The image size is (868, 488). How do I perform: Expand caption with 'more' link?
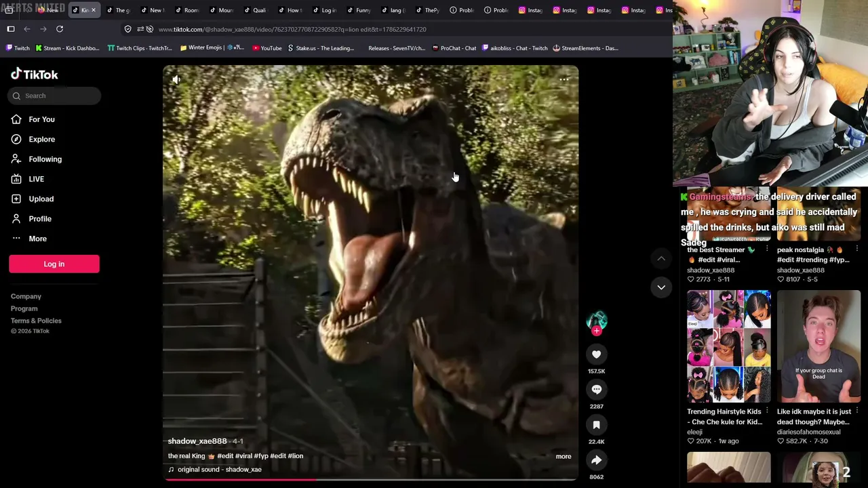564,456
